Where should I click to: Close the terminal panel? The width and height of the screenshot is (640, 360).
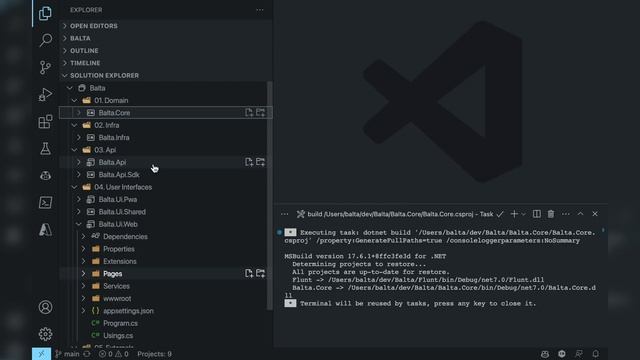595,214
